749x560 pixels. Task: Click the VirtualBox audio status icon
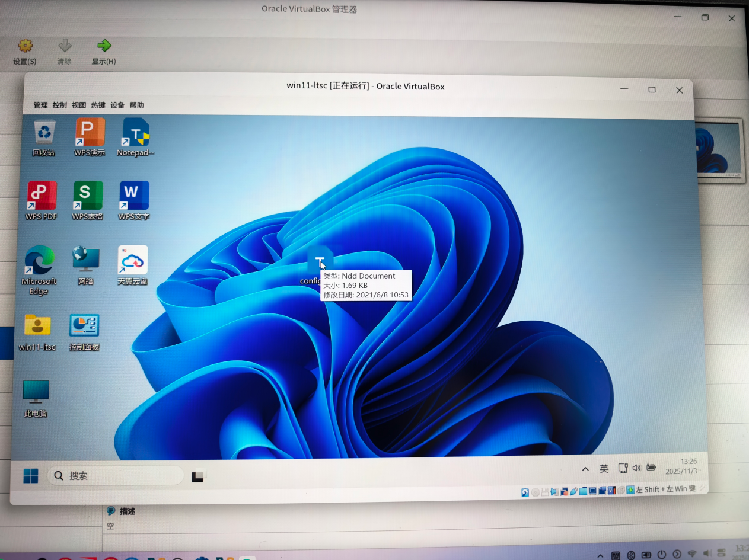tap(554, 491)
